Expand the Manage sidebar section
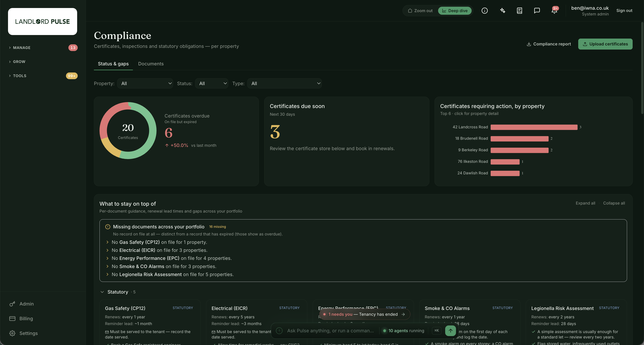644x345 pixels. pyautogui.click(x=20, y=48)
